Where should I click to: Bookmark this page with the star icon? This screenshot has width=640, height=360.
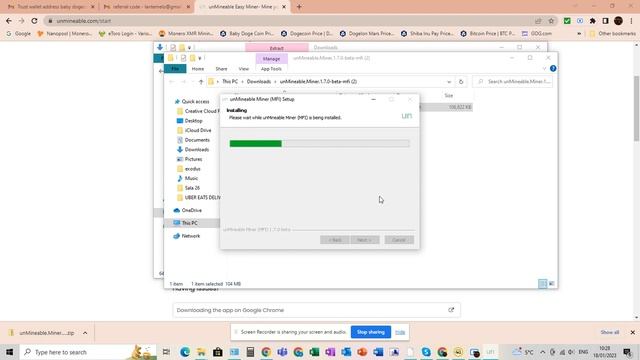coord(551,21)
